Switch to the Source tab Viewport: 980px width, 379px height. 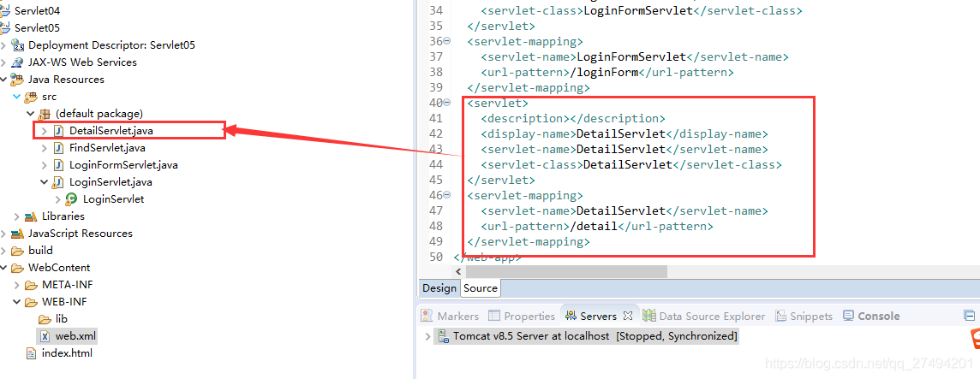(481, 287)
